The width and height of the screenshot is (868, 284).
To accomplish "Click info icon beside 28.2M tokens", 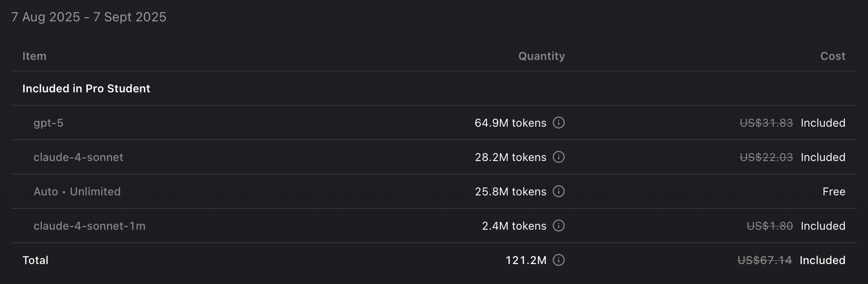I will [x=559, y=157].
